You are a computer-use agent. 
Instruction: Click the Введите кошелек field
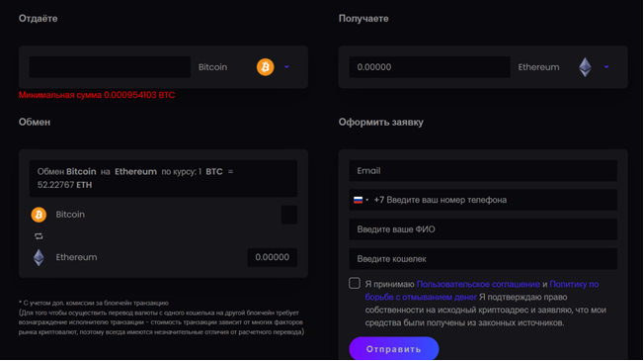[483, 259]
